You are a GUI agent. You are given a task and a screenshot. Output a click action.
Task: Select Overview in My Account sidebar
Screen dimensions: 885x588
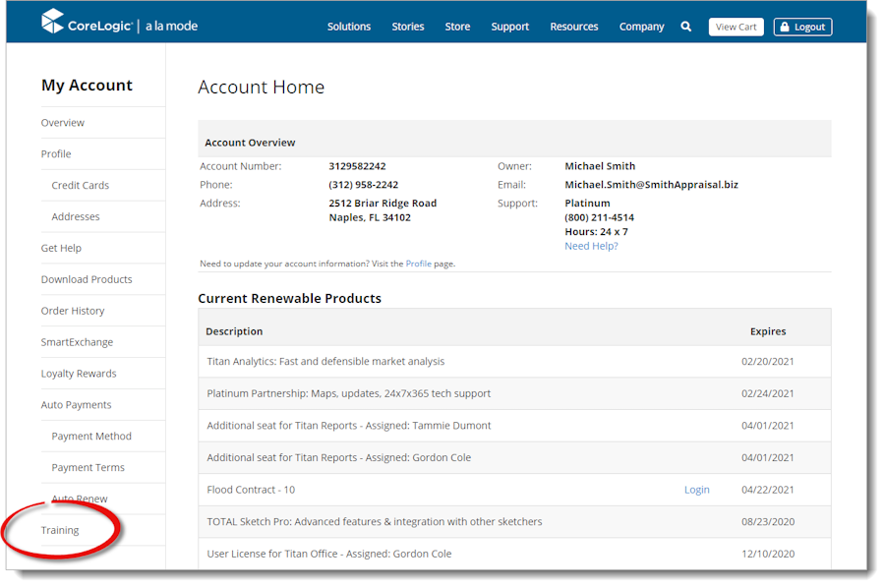(63, 123)
